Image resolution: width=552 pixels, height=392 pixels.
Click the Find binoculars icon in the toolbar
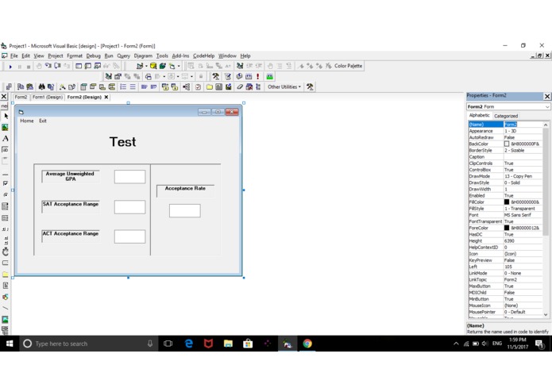pyautogui.click(x=41, y=86)
